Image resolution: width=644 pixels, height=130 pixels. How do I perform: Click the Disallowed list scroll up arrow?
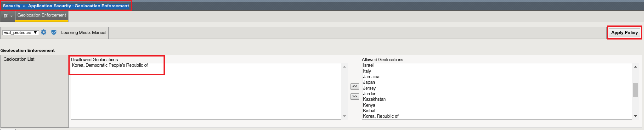coord(344,67)
